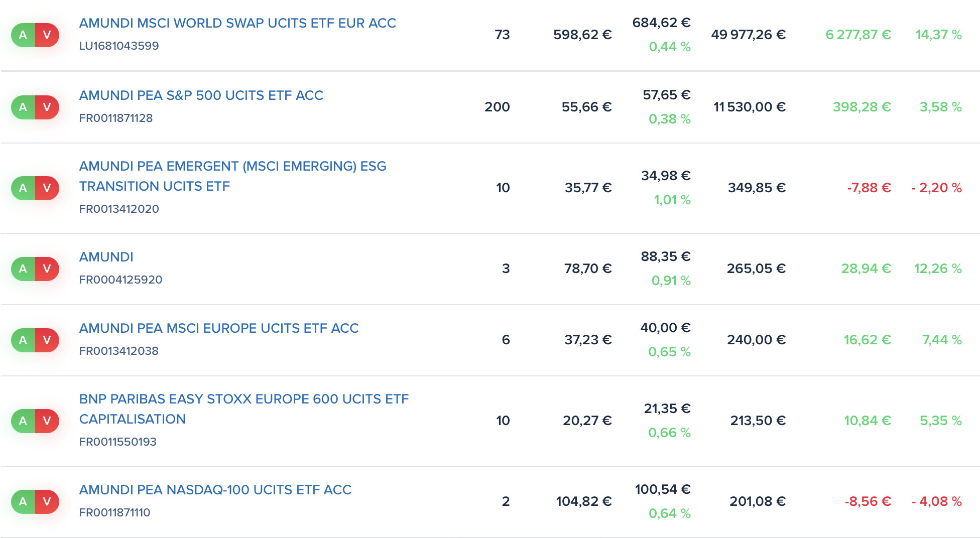Click A buy button for PEA Emergent ESG
The width and height of the screenshot is (980, 538).
(23, 188)
